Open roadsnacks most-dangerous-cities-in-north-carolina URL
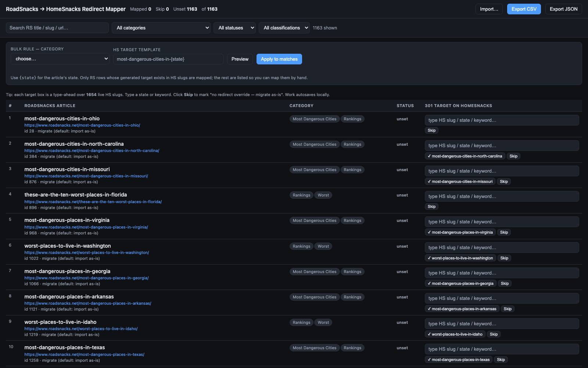 point(92,151)
